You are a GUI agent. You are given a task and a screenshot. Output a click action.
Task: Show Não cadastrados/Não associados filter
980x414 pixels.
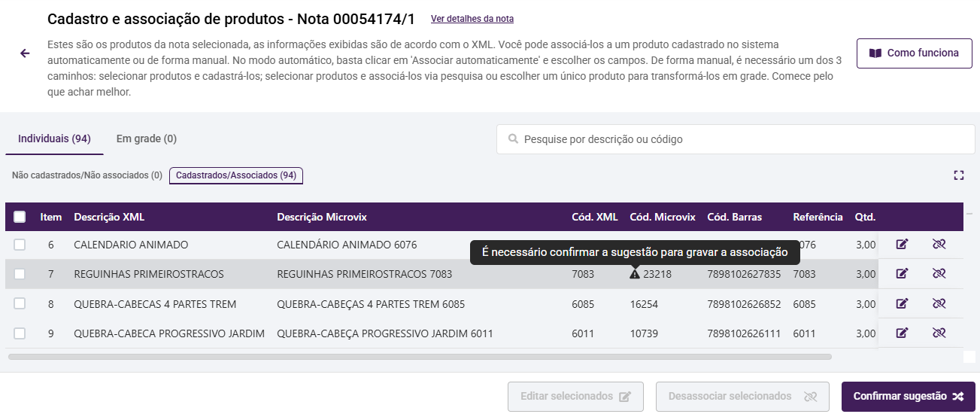tap(87, 175)
